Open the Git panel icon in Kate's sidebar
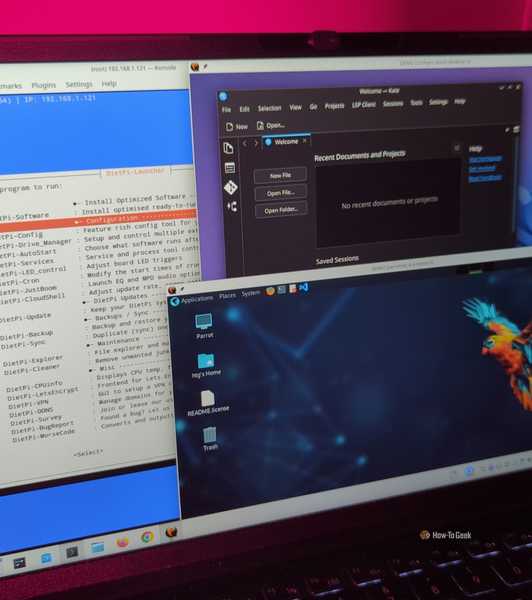The height and width of the screenshot is (600, 532). [x=231, y=188]
